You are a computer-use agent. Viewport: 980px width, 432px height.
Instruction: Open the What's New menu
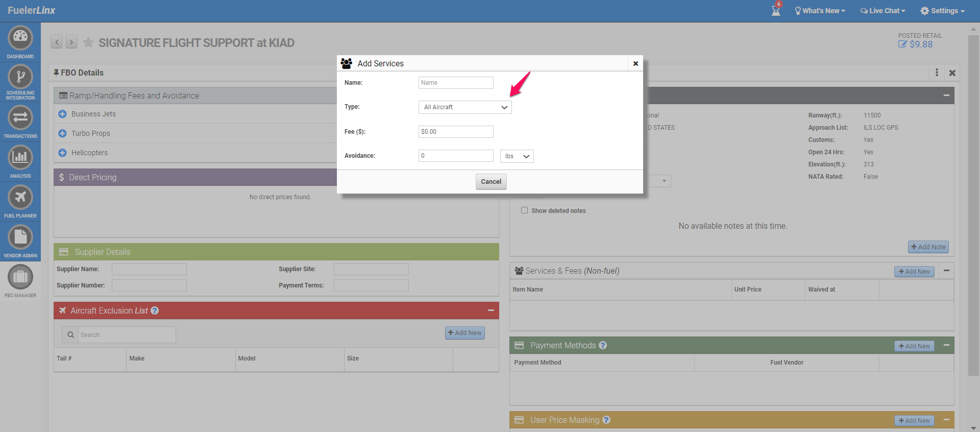click(820, 11)
